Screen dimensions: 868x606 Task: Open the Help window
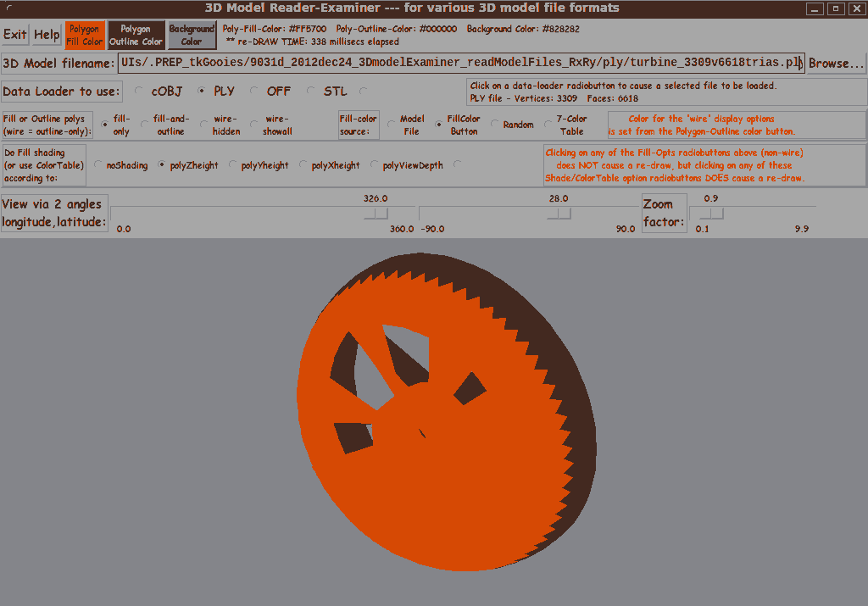coord(47,35)
